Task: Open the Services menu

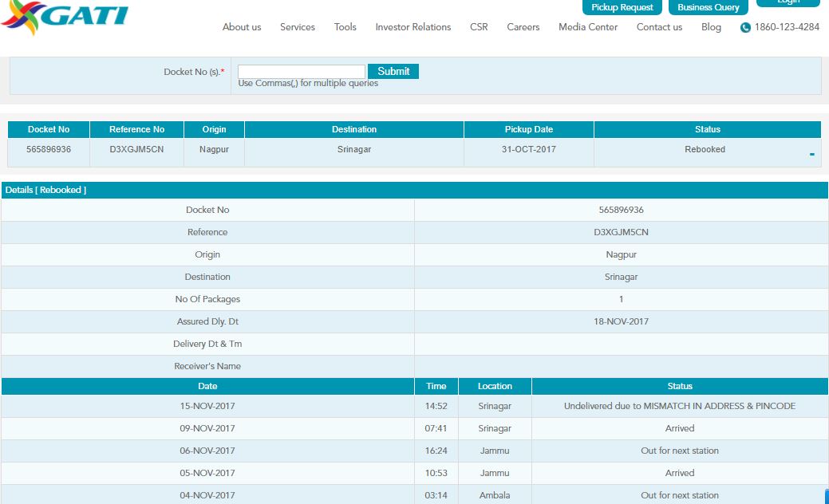Action: pyautogui.click(x=298, y=27)
